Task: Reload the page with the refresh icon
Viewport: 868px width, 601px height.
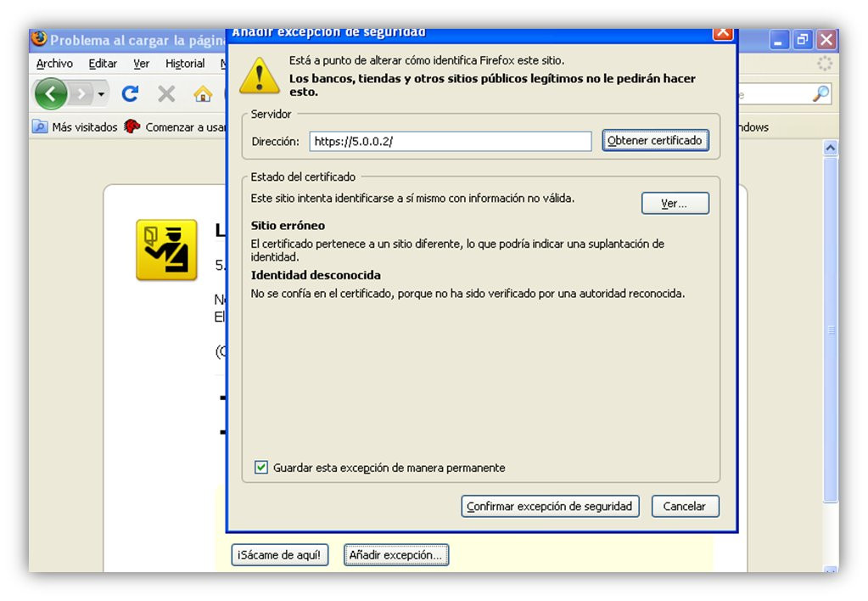Action: [x=130, y=94]
